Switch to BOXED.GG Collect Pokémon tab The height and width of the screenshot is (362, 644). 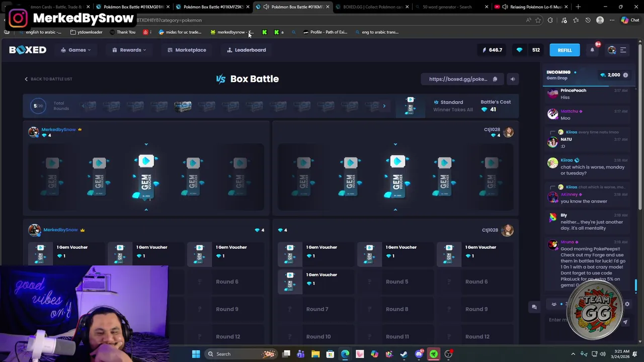[372, 7]
